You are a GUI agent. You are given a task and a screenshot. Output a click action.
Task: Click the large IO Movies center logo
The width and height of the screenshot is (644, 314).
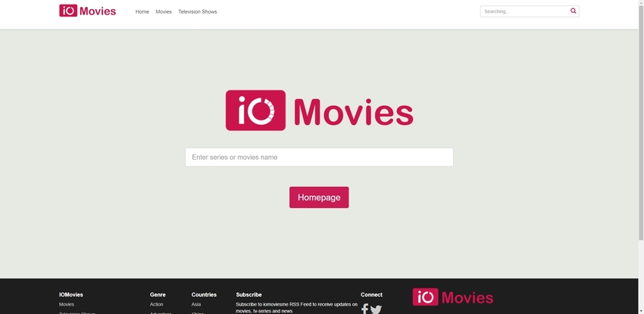coord(319,110)
